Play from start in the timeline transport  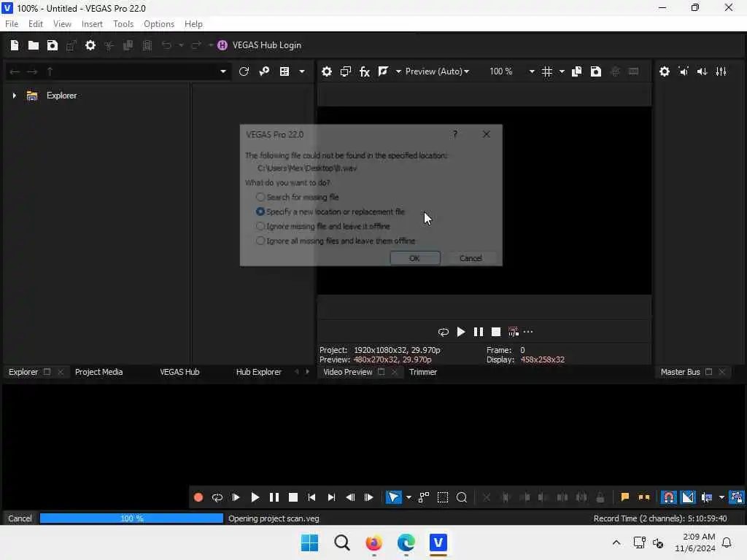tap(236, 497)
